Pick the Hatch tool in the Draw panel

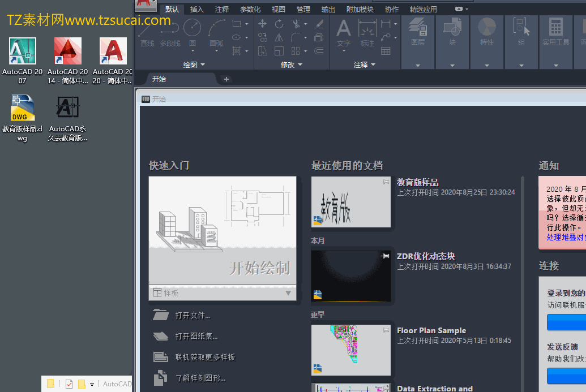tap(236, 51)
